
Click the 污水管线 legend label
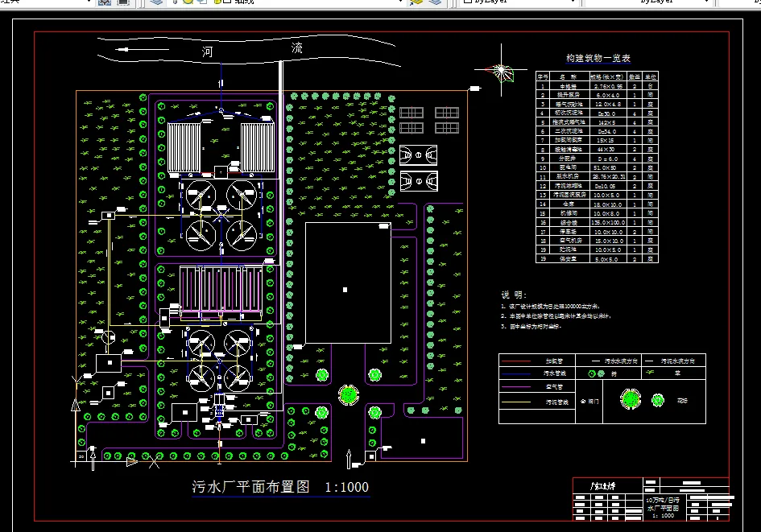coord(555,373)
